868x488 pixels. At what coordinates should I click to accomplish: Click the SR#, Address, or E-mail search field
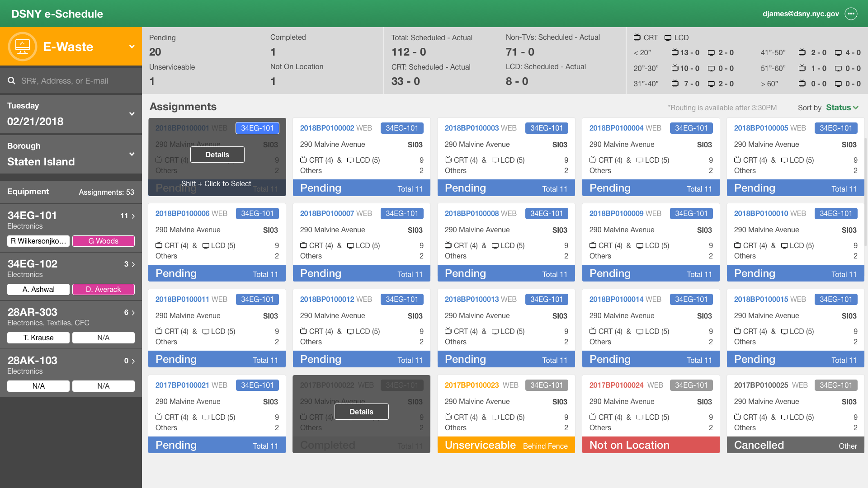pyautogui.click(x=63, y=80)
